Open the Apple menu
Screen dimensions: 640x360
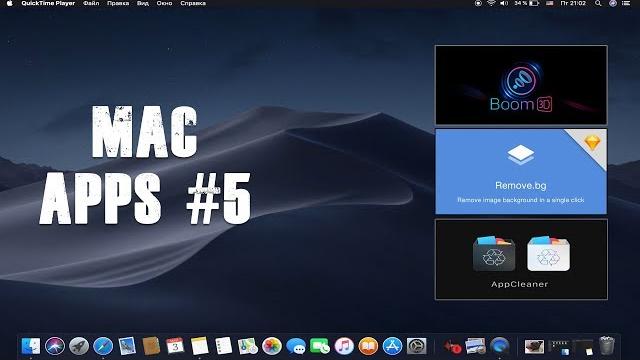[9, 3]
